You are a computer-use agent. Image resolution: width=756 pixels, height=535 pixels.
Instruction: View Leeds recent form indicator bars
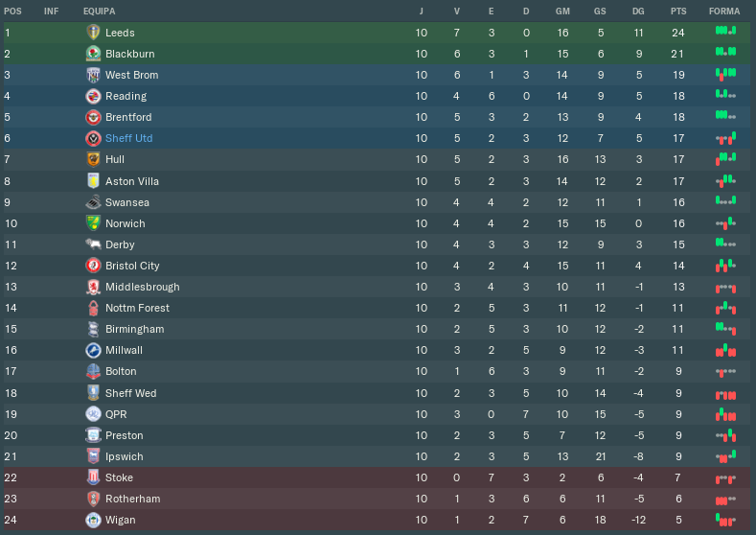coord(725,32)
